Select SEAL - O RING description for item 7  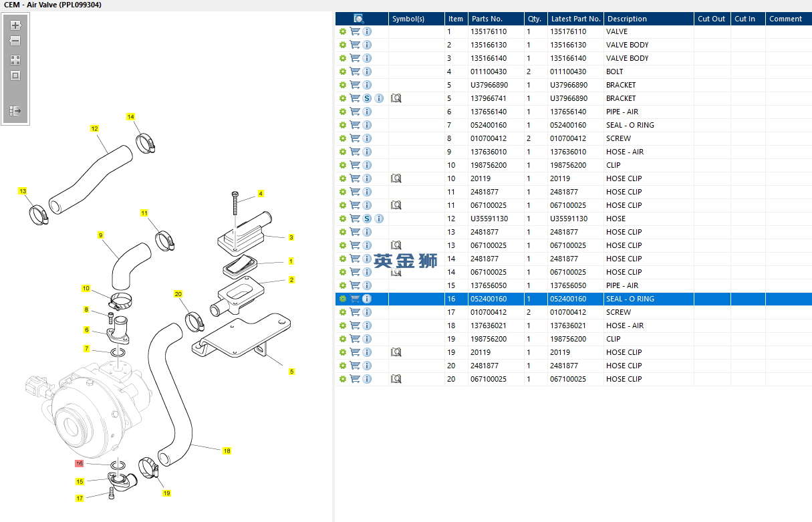630,125
